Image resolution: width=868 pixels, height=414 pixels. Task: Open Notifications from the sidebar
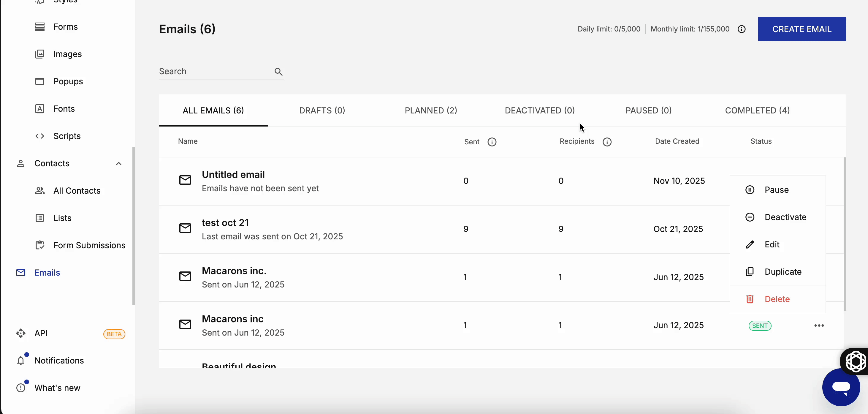pyautogui.click(x=59, y=361)
